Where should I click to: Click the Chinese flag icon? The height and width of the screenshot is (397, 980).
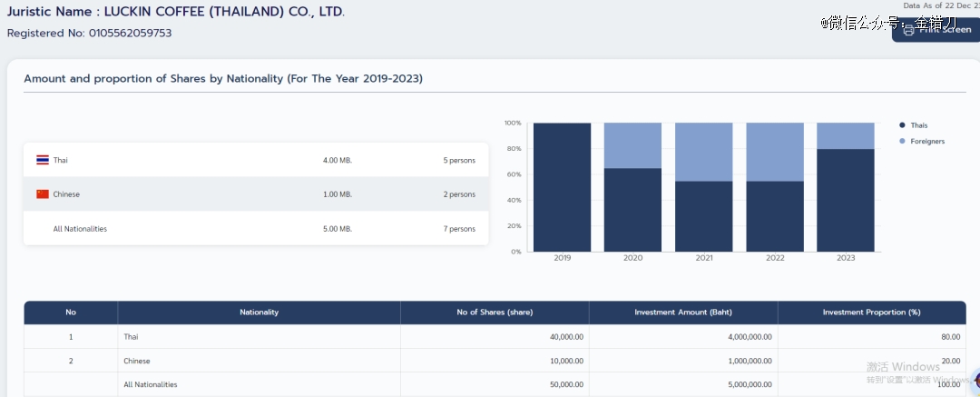pos(43,194)
